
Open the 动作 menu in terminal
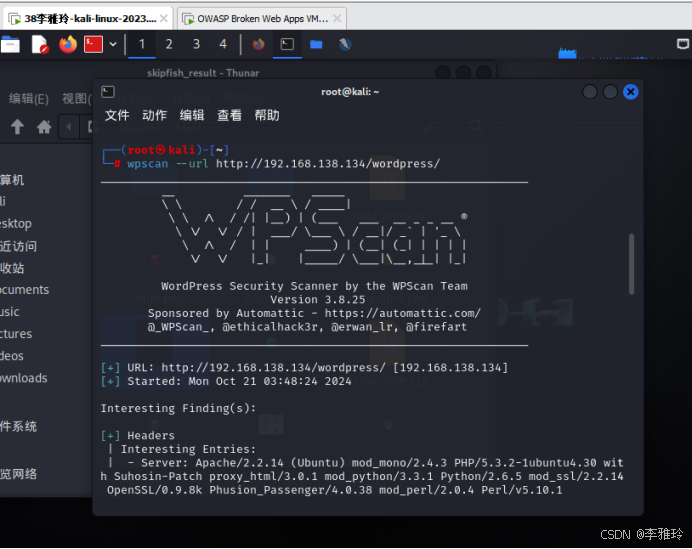click(154, 116)
